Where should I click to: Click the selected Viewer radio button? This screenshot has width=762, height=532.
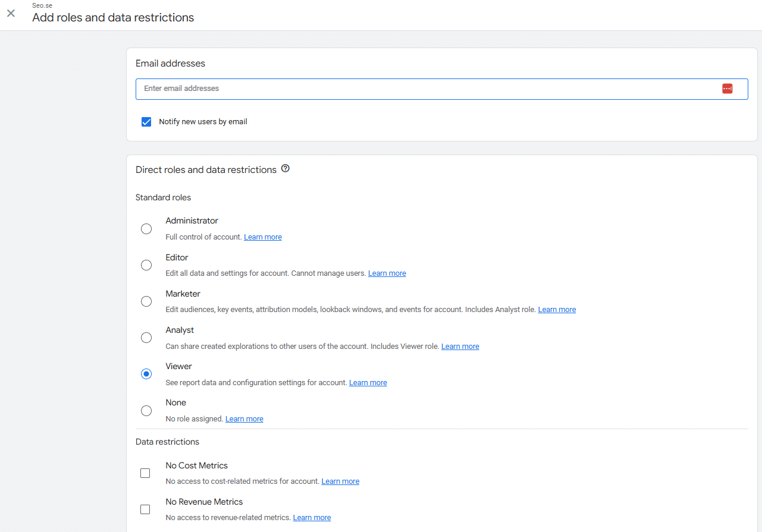pos(146,374)
